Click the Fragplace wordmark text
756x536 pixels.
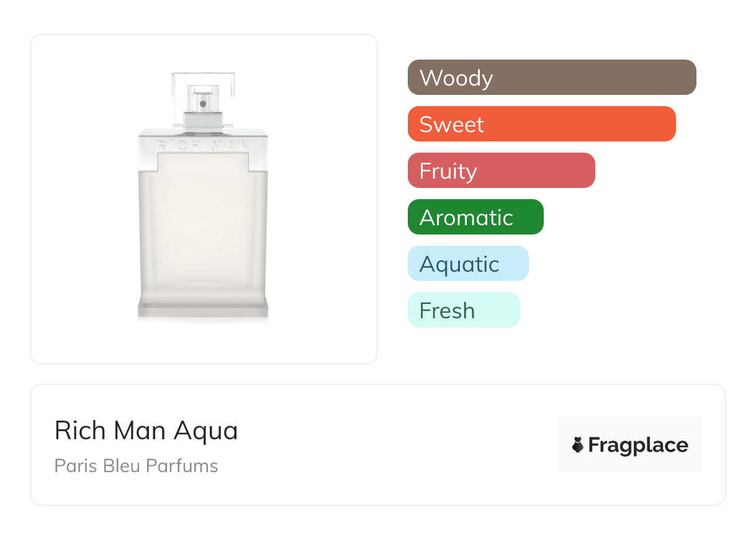(638, 445)
